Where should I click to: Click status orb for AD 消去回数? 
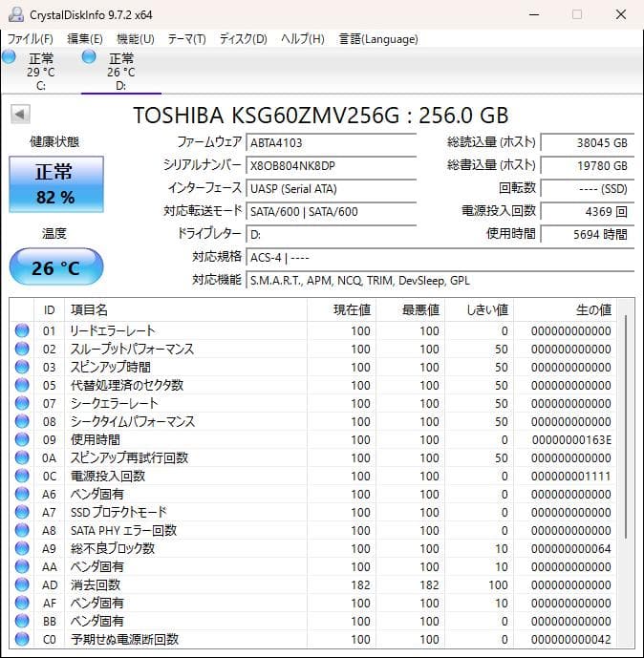[22, 584]
